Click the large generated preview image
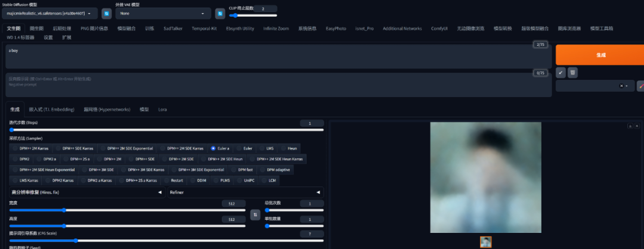644x249 pixels. pyautogui.click(x=485, y=177)
